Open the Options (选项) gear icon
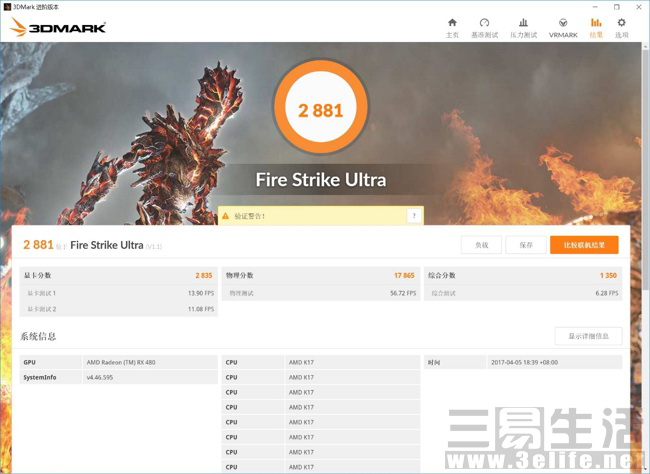The width and height of the screenshot is (650, 474). [621, 22]
